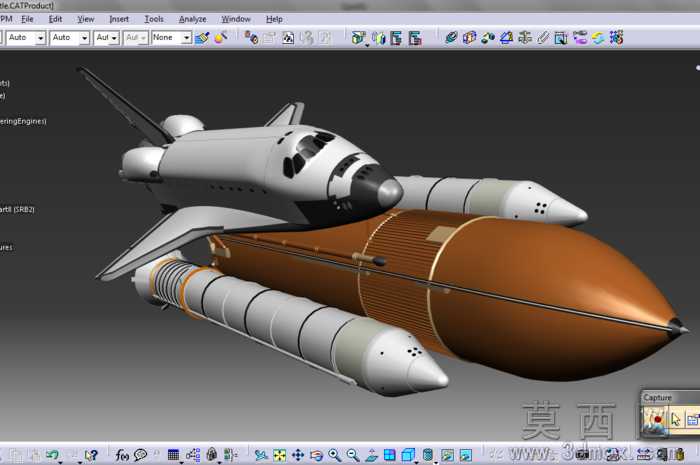Viewport: 700px width, 465px height.
Task: Select the Painter brush icon
Action: click(202, 38)
